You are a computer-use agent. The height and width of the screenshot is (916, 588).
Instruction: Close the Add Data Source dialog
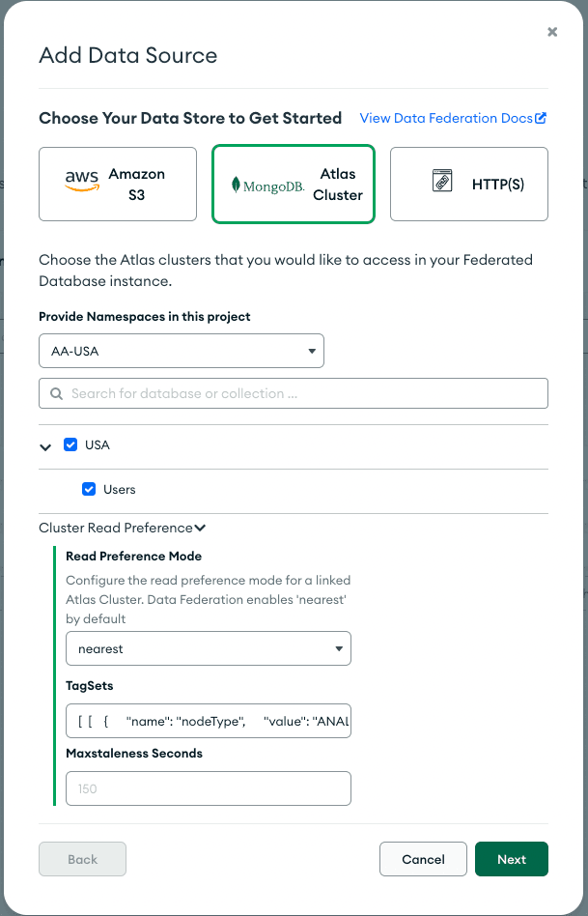pyautogui.click(x=552, y=32)
